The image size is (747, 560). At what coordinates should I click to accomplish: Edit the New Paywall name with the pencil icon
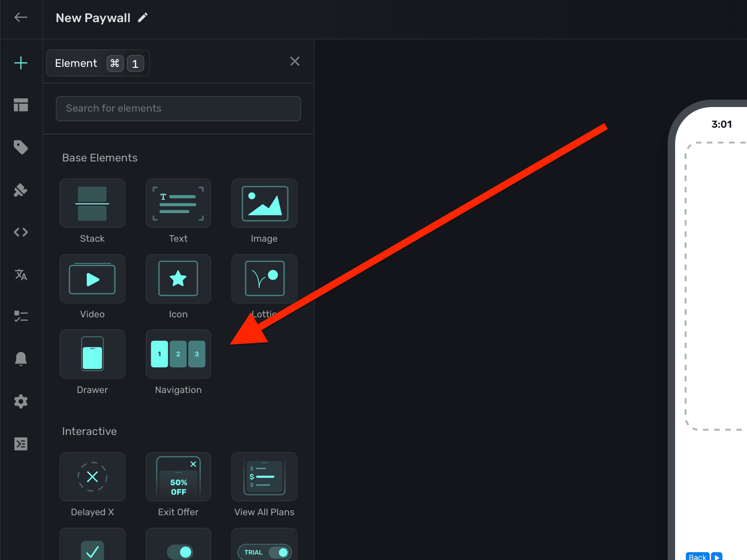coord(143,18)
